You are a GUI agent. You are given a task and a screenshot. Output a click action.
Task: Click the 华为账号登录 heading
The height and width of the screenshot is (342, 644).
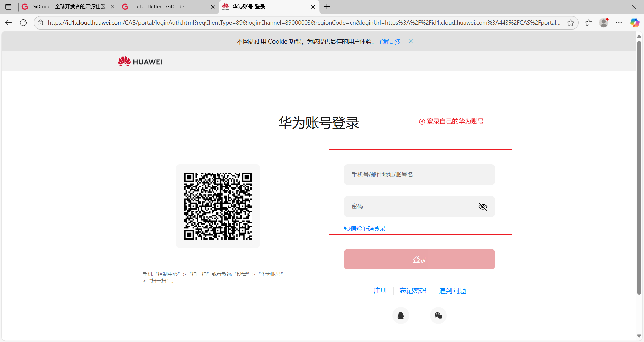pyautogui.click(x=319, y=123)
